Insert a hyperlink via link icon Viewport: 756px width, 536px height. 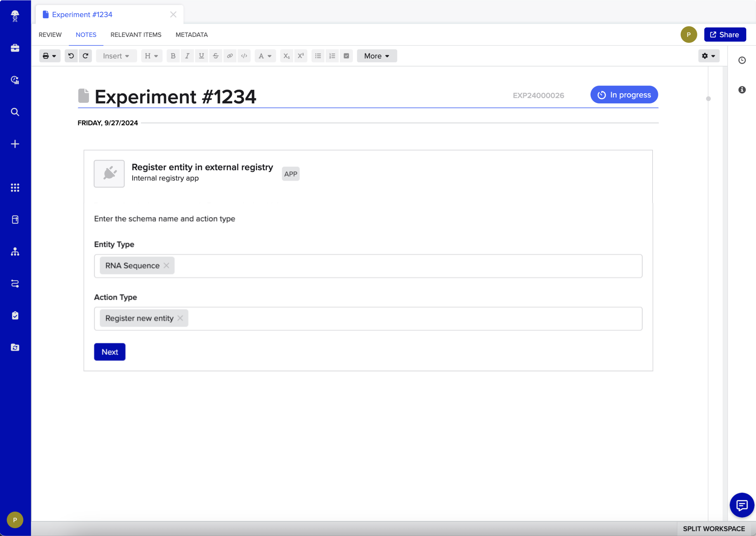(x=230, y=56)
